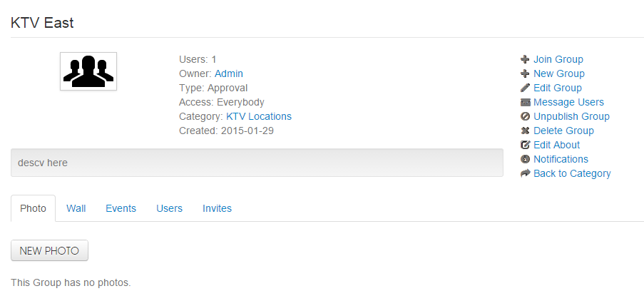Click the arrow icon for Back to Category
Image resolution: width=644 pixels, height=296 pixels.
coord(526,173)
